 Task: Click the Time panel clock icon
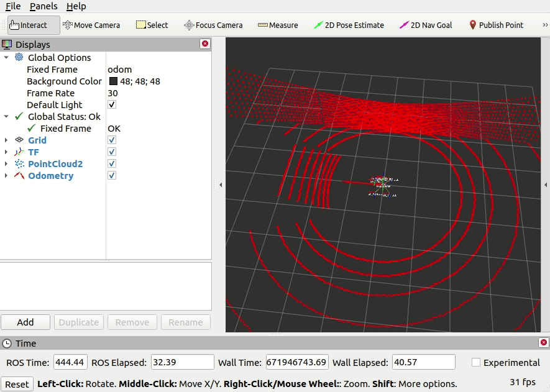[7, 344]
